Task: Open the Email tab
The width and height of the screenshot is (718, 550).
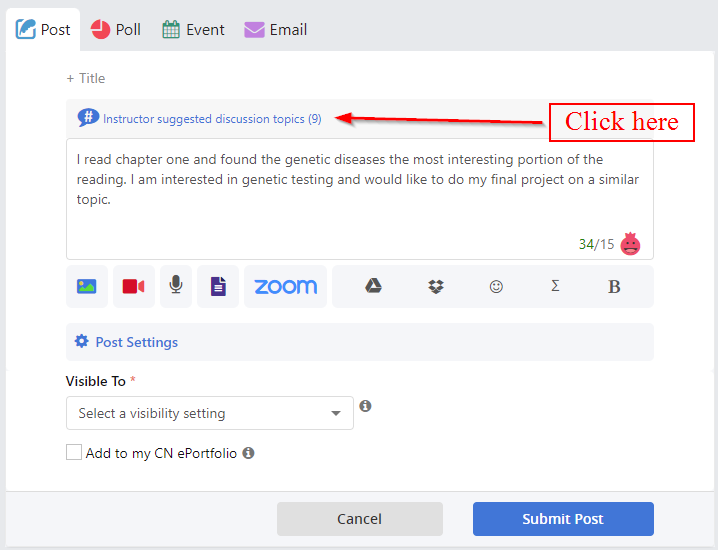Action: click(275, 30)
